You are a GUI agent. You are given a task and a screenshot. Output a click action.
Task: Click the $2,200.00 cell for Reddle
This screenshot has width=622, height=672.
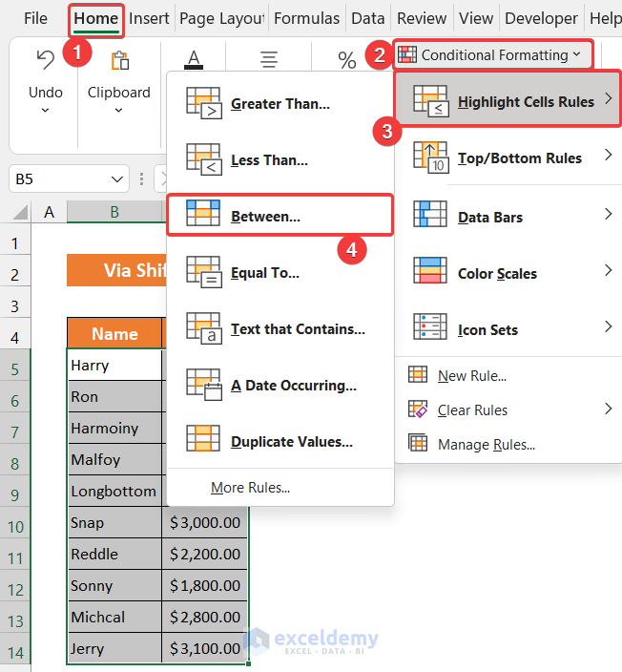pyautogui.click(x=205, y=555)
